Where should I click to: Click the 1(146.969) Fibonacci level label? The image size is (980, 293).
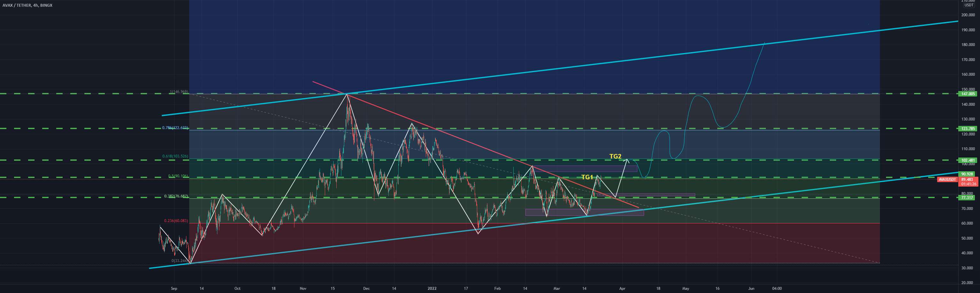[179, 92]
